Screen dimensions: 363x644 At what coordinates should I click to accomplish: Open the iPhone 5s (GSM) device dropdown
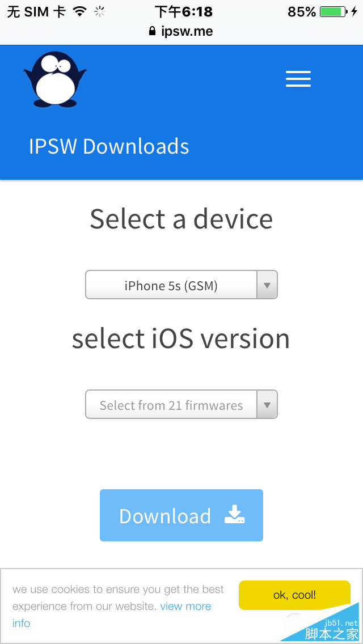pyautogui.click(x=181, y=285)
